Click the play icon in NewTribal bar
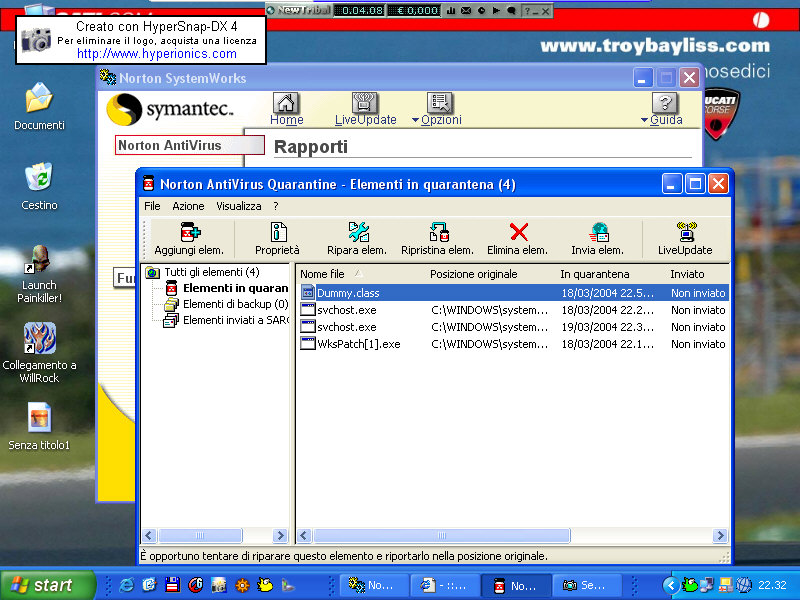The width and height of the screenshot is (800, 600). pos(495,10)
